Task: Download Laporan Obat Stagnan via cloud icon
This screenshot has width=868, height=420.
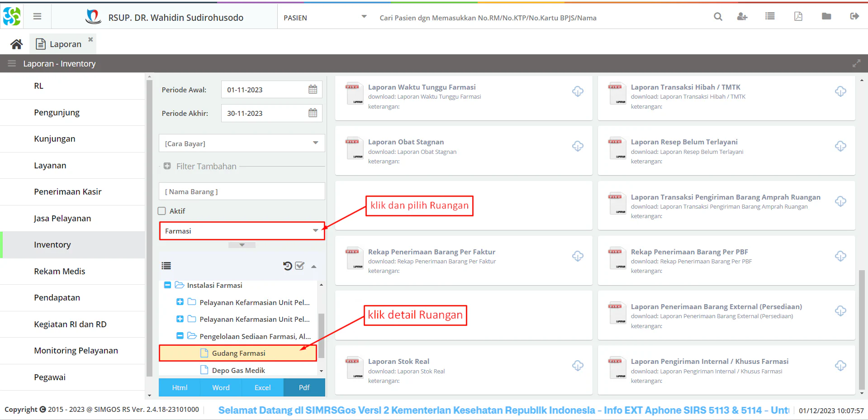Action: coord(578,146)
